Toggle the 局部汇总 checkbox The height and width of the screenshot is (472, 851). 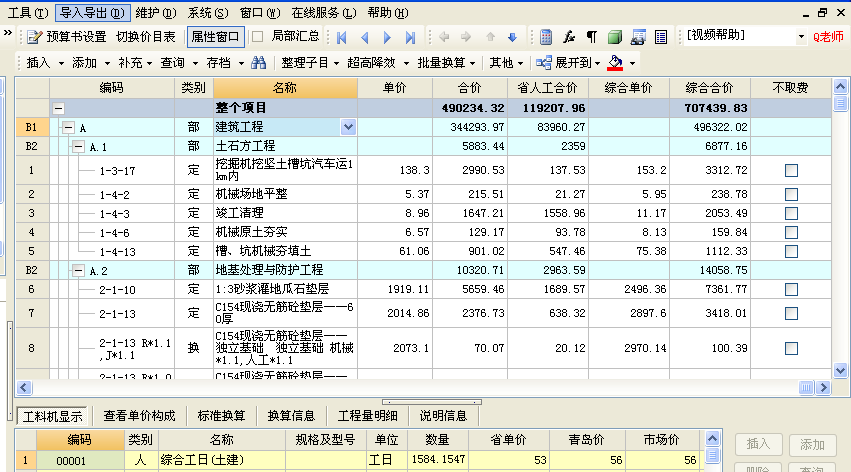pos(258,36)
